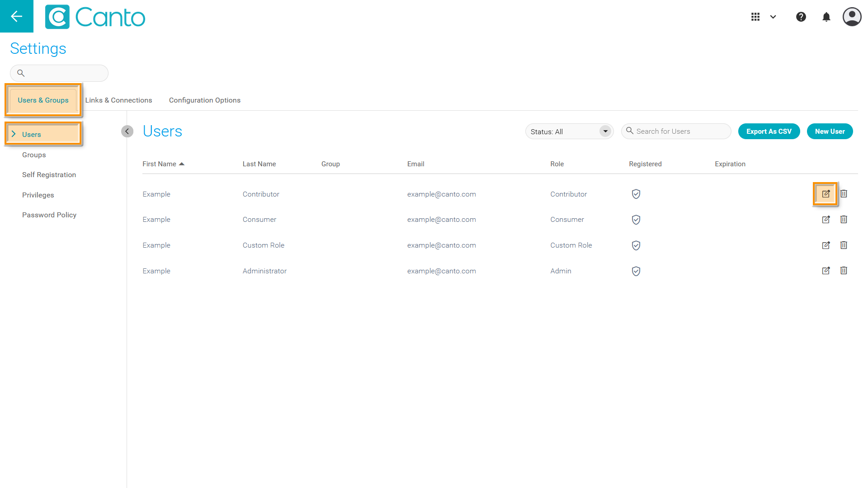Click registered shield icon for Consumer

pos(636,220)
